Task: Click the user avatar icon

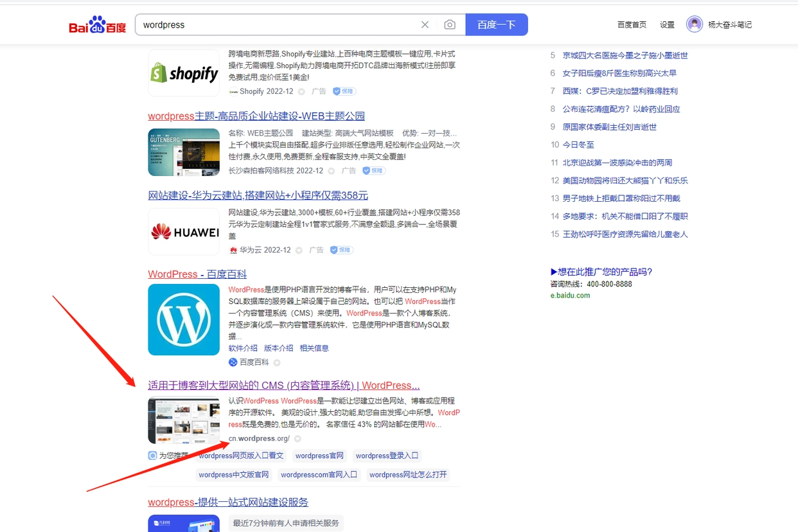Action: 694,24
